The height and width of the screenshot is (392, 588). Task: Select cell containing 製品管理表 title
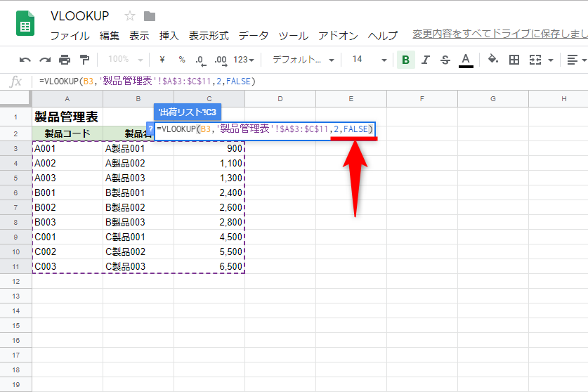point(66,117)
